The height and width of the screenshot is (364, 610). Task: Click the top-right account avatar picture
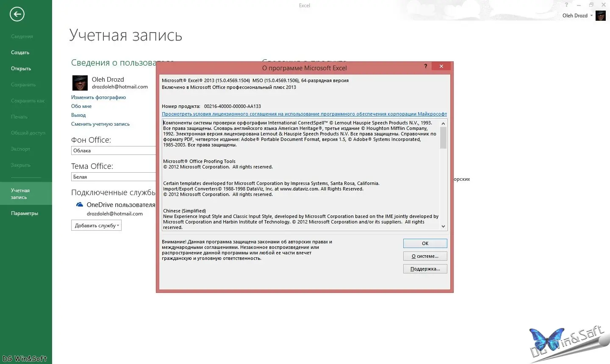click(601, 16)
